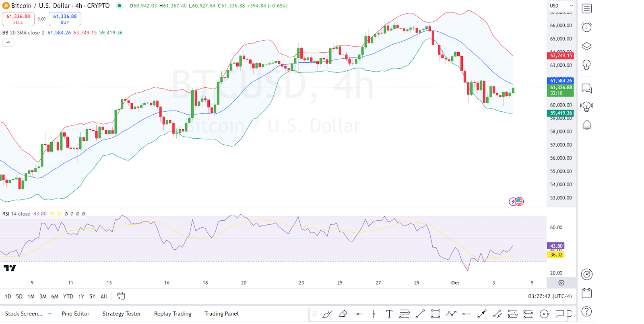
Task: Open the Help Center question mark icon
Action: pyautogui.click(x=587, y=312)
